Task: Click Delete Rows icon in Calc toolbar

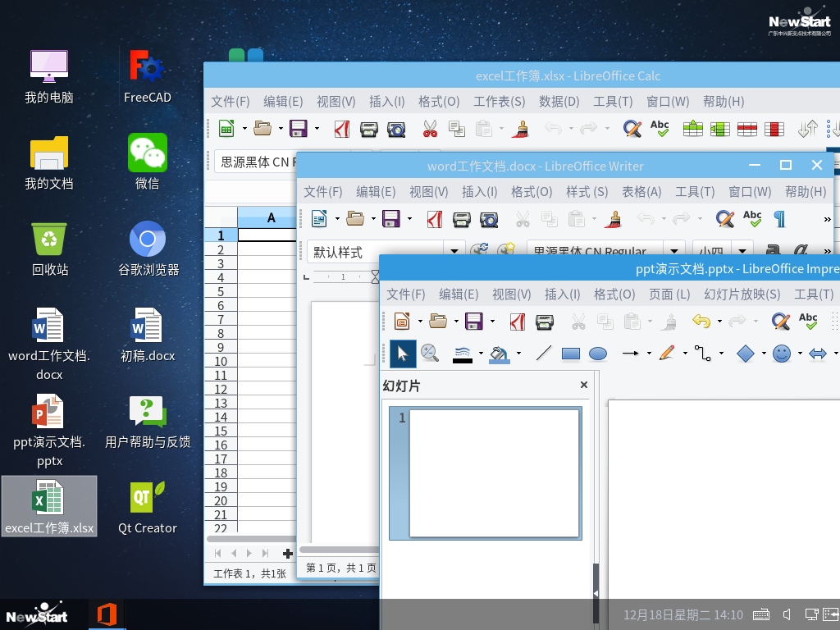Action: [746, 129]
